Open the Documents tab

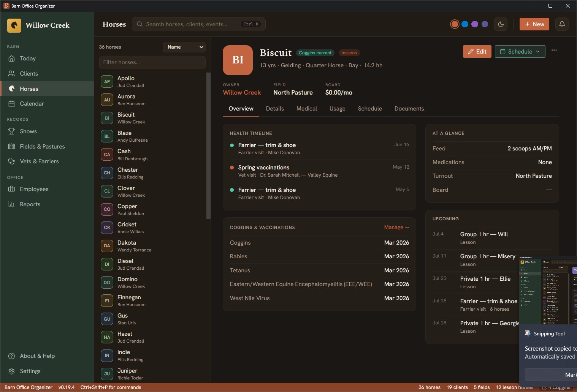coord(409,109)
